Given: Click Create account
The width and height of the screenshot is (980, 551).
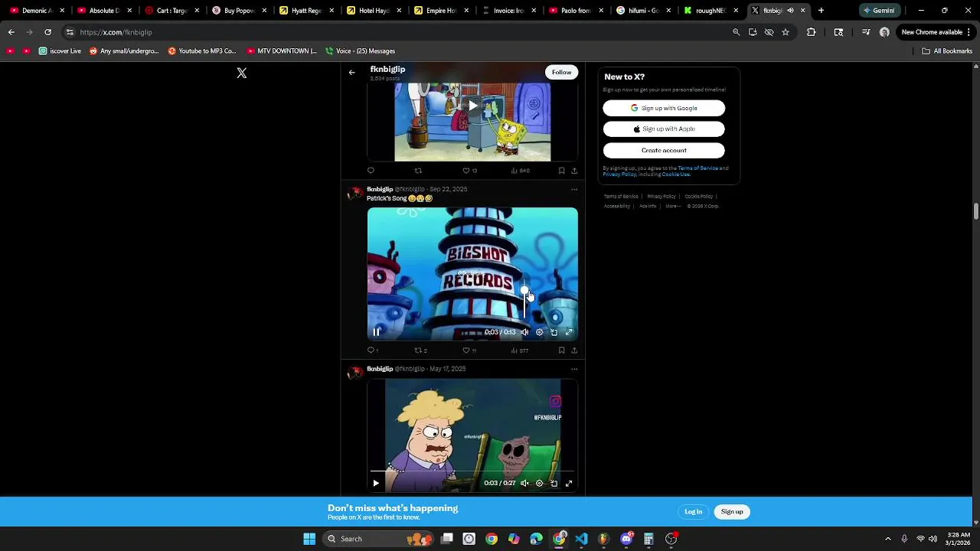Looking at the screenshot, I should (x=664, y=150).
